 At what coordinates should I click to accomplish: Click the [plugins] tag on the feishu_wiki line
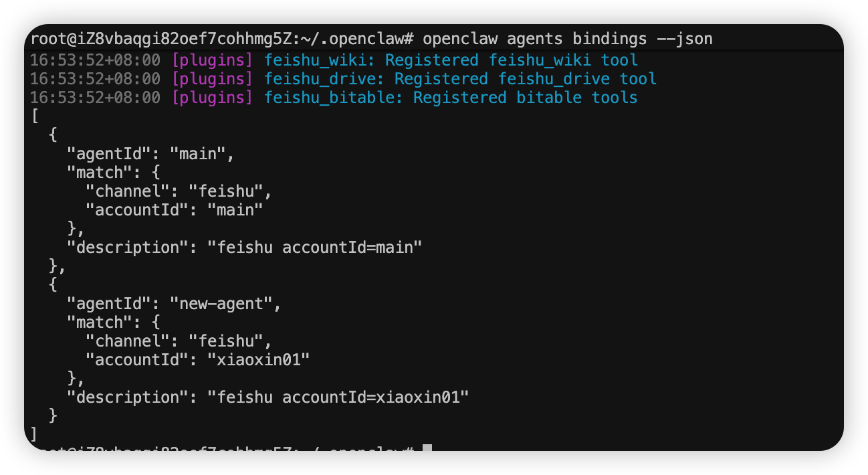tap(212, 60)
